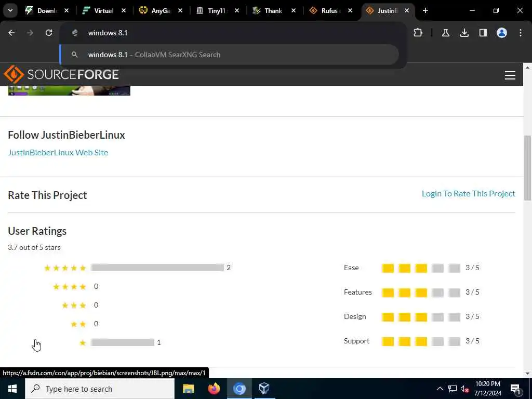Open the Downloads icon in toolbar
Screen dimensions: 532x399
(464, 33)
